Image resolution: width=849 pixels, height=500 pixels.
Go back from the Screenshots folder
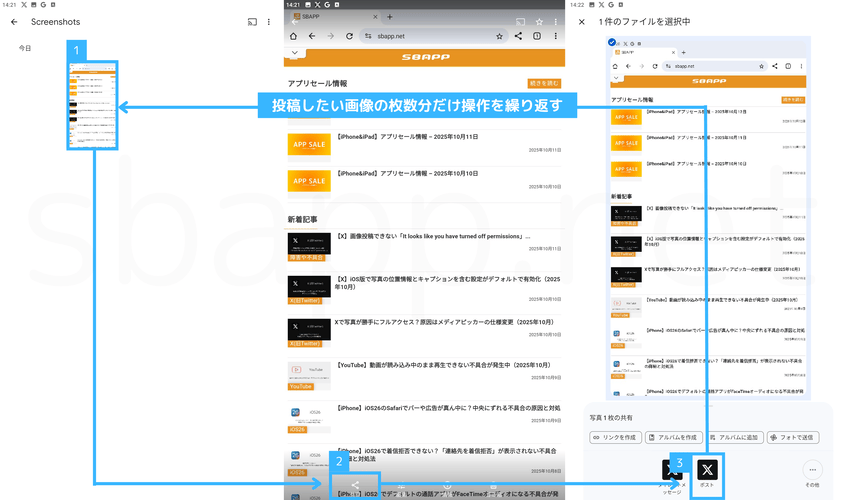point(14,21)
